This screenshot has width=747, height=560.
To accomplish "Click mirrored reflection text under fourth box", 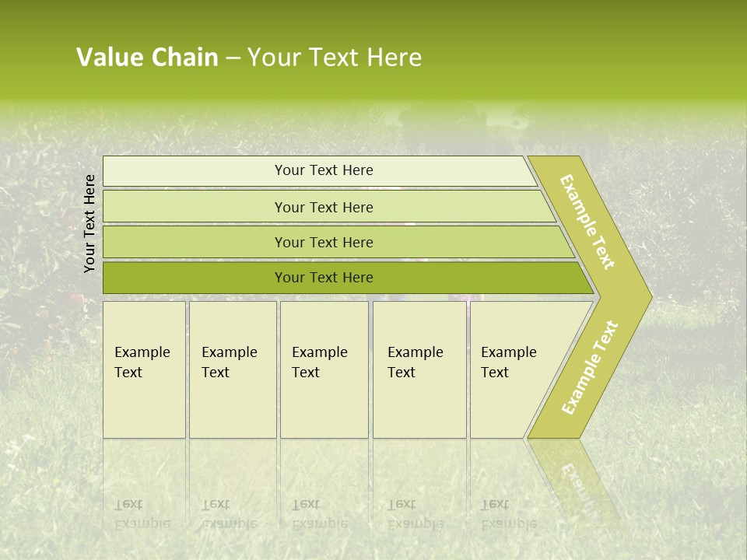I will tap(415, 513).
